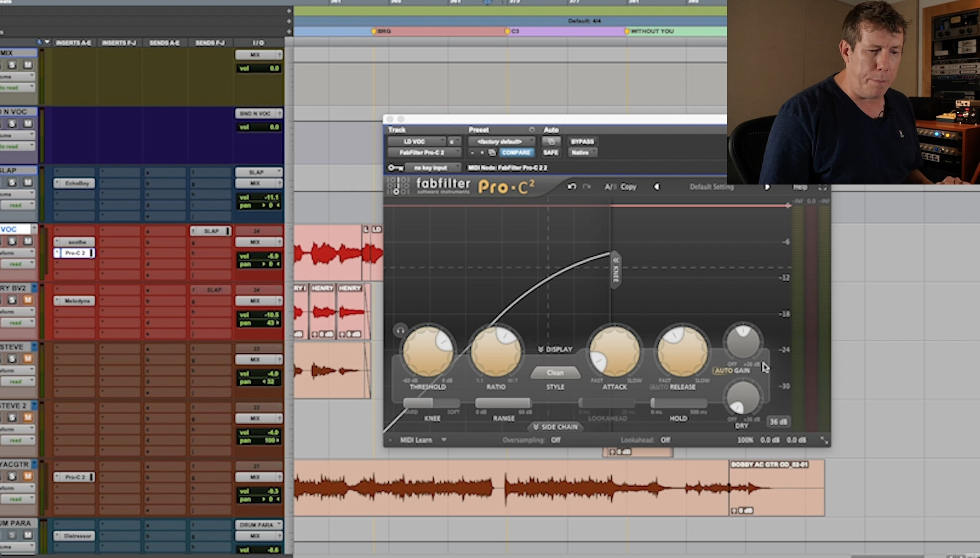This screenshot has height=558, width=980.
Task: Toggle AUTO release mode
Action: pyautogui.click(x=659, y=387)
